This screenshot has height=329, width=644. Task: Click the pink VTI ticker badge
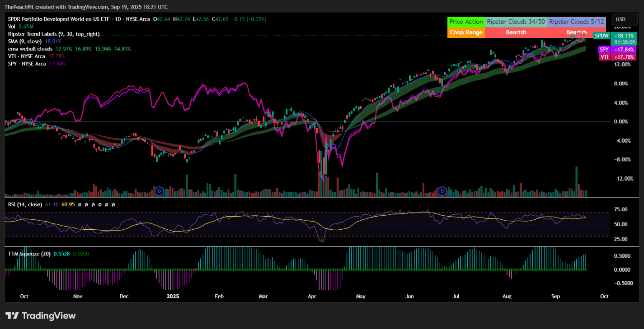coord(604,57)
